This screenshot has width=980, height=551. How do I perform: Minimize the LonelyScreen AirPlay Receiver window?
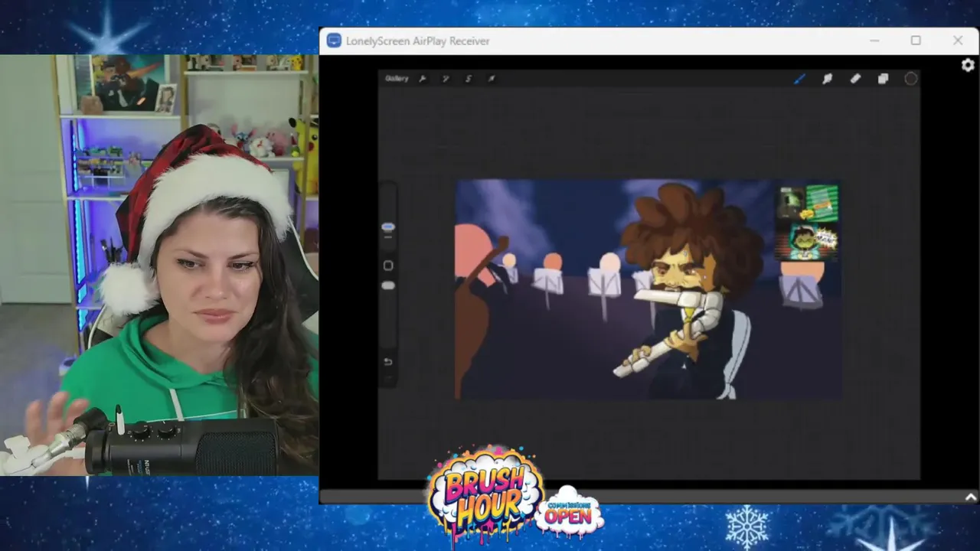click(x=874, y=41)
